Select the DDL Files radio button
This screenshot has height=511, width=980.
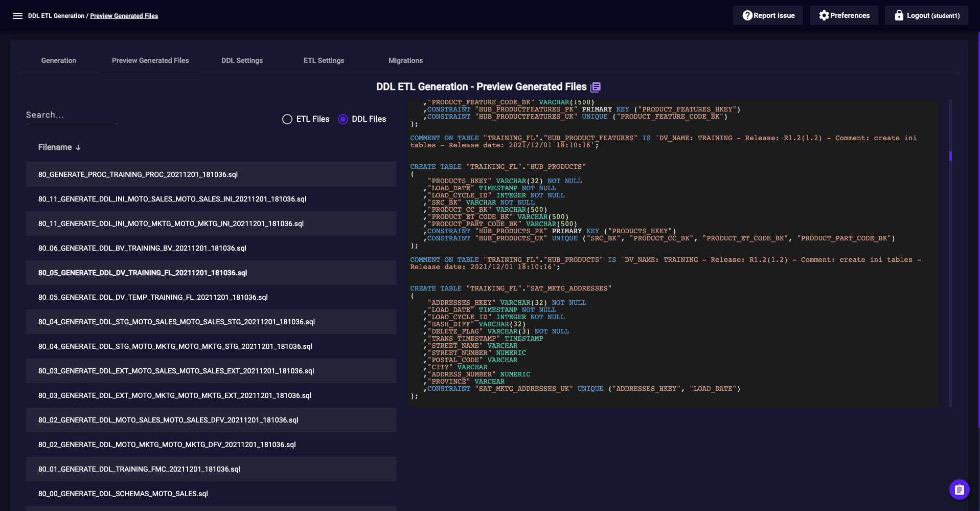pos(343,119)
